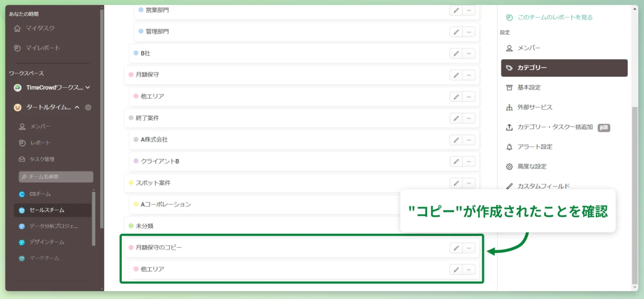Screen dimensions: 644x299
Task: Open カテゴリー・タスク一括追加 settings
Action: tap(555, 127)
